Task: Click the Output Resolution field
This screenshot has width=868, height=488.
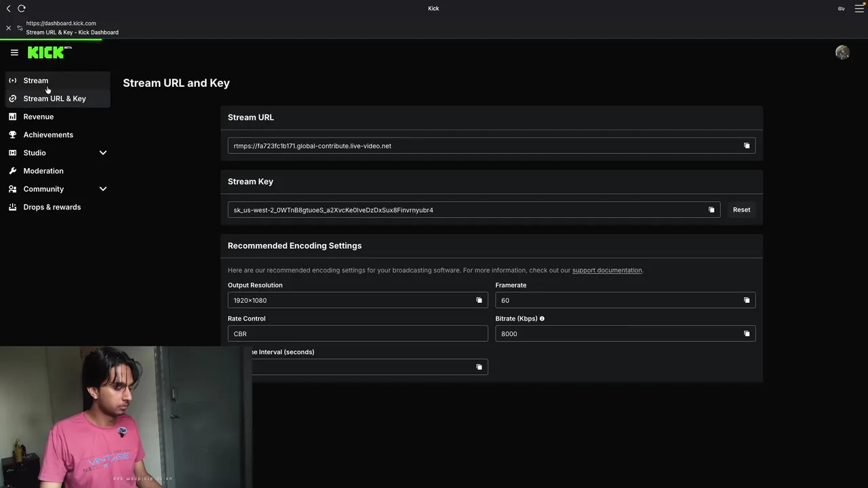Action: (x=357, y=300)
